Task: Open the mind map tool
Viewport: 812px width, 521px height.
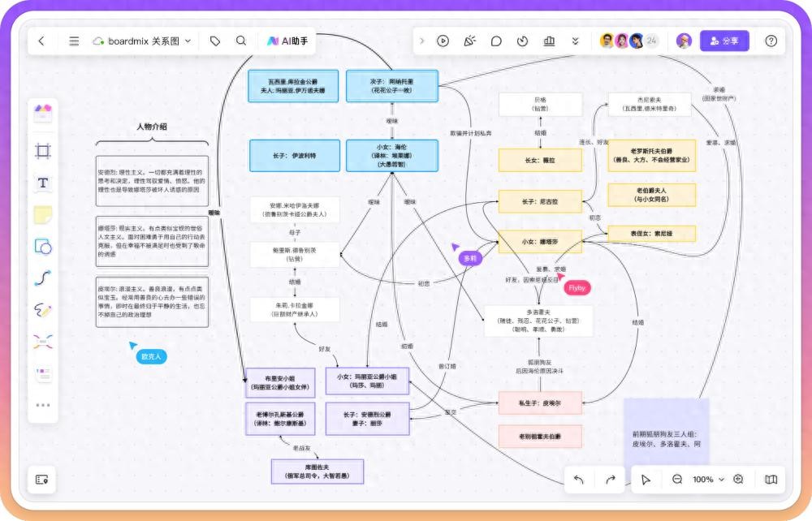Action: [x=43, y=342]
